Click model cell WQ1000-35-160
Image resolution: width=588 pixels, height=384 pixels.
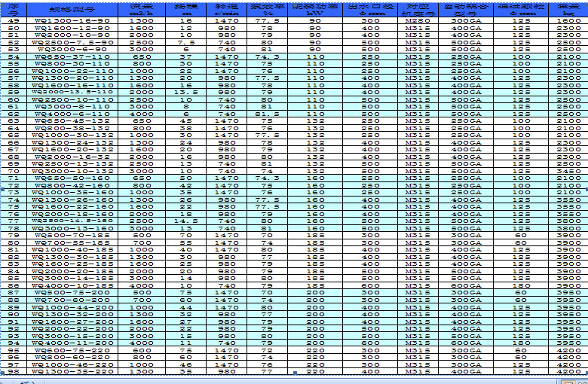(x=72, y=192)
